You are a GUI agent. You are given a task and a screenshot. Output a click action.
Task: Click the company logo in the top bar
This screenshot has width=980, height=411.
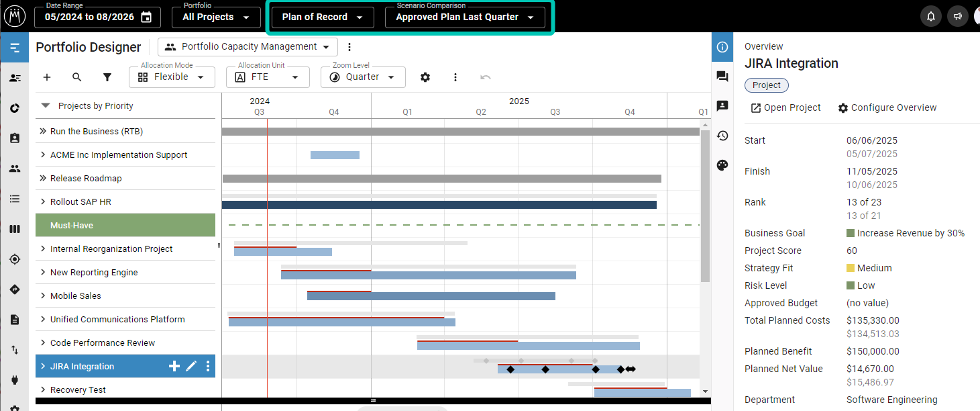15,15
